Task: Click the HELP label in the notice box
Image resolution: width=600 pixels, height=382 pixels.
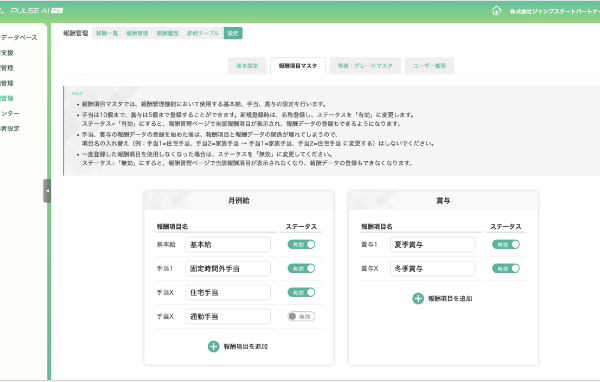Action: pyautogui.click(x=77, y=93)
